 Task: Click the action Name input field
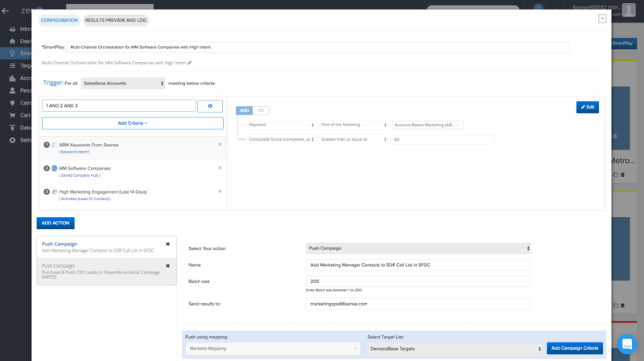point(418,265)
